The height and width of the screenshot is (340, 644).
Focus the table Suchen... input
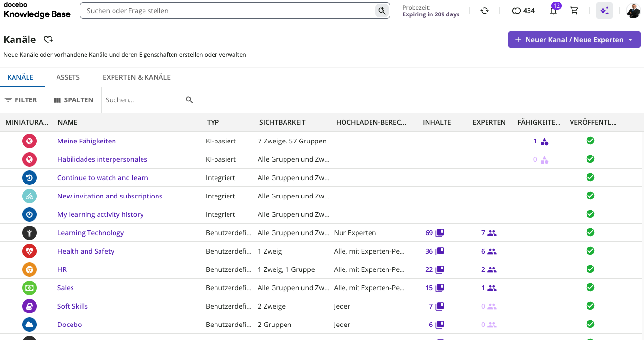point(144,100)
